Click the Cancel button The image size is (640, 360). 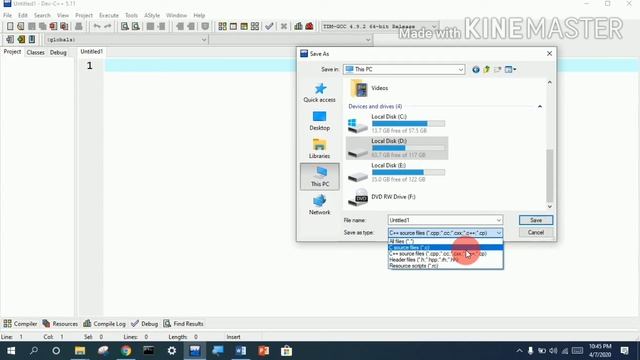coord(536,233)
